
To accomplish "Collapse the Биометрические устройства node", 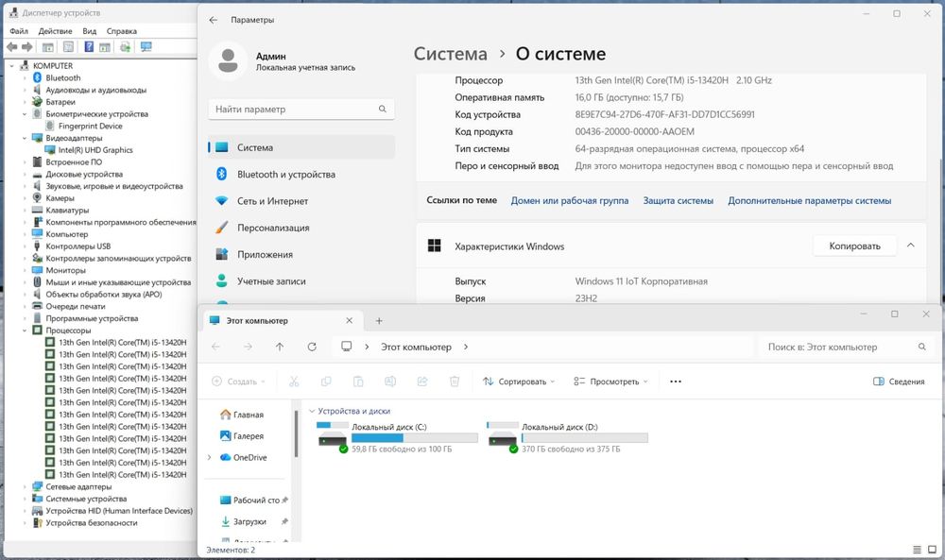I will coord(25,114).
